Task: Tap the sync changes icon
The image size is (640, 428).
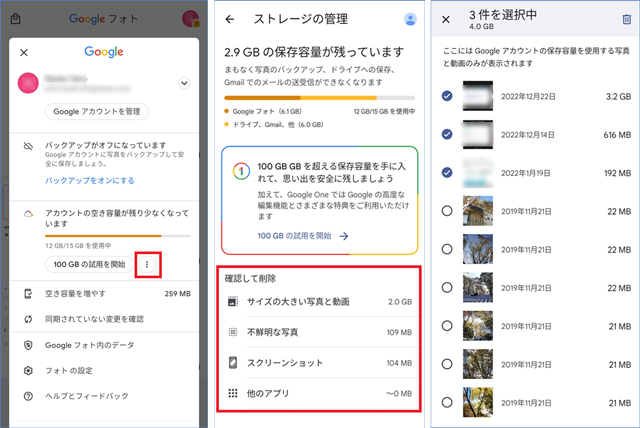Action: click(28, 319)
